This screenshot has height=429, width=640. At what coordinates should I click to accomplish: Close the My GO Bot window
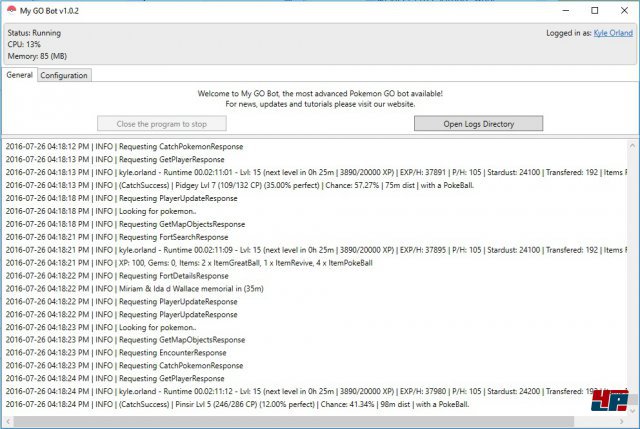624,11
